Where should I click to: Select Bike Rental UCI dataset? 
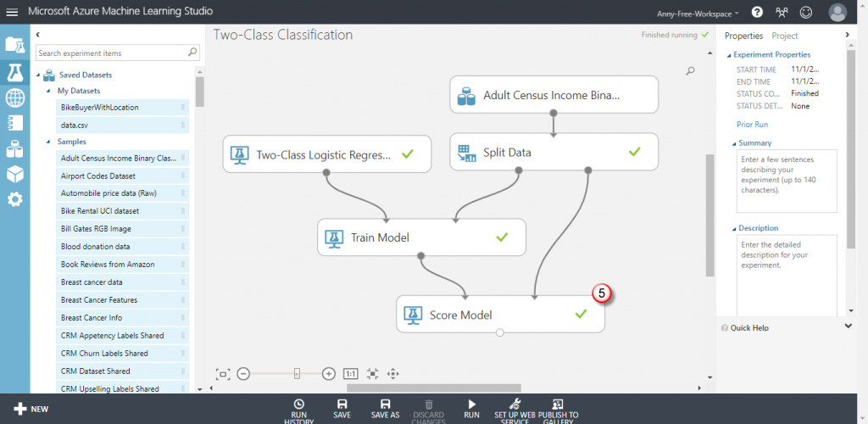122,211
